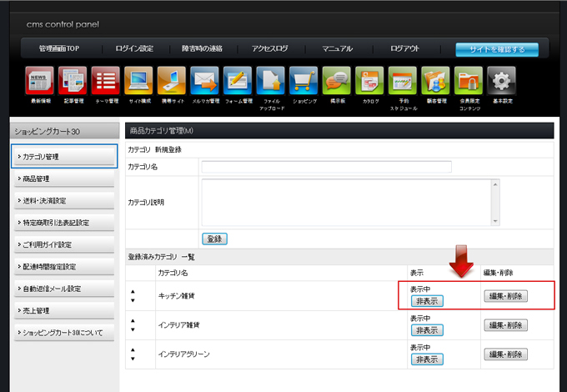The width and height of the screenshot is (567, 392).
Task: Select the フォーム管理 form icon
Action: (238, 82)
